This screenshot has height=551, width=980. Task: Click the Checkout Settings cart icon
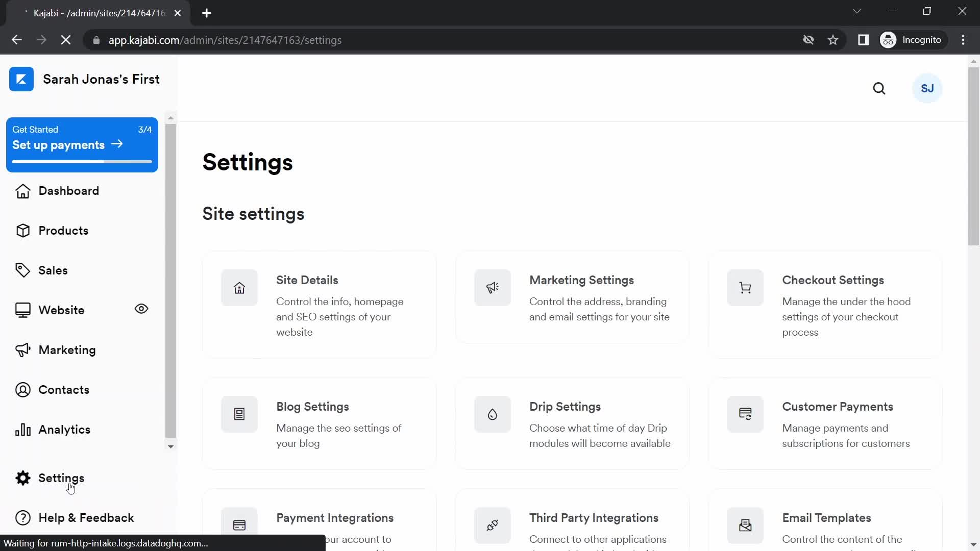pyautogui.click(x=745, y=288)
